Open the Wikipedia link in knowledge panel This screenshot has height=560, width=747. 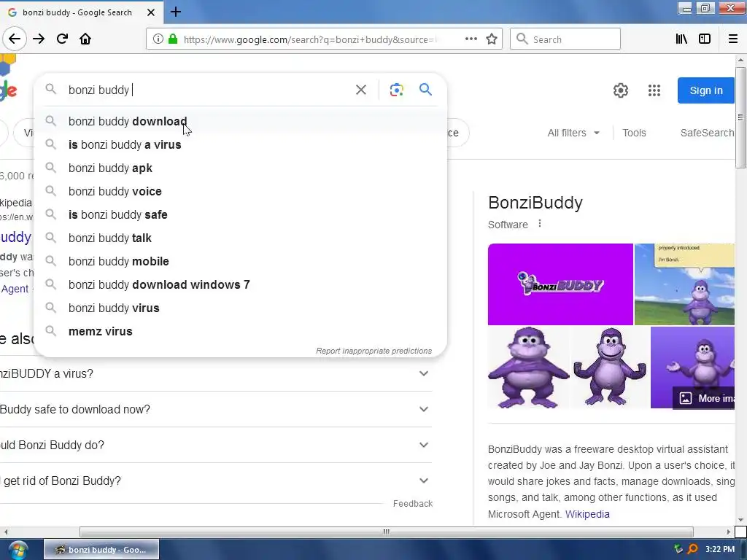587,514
